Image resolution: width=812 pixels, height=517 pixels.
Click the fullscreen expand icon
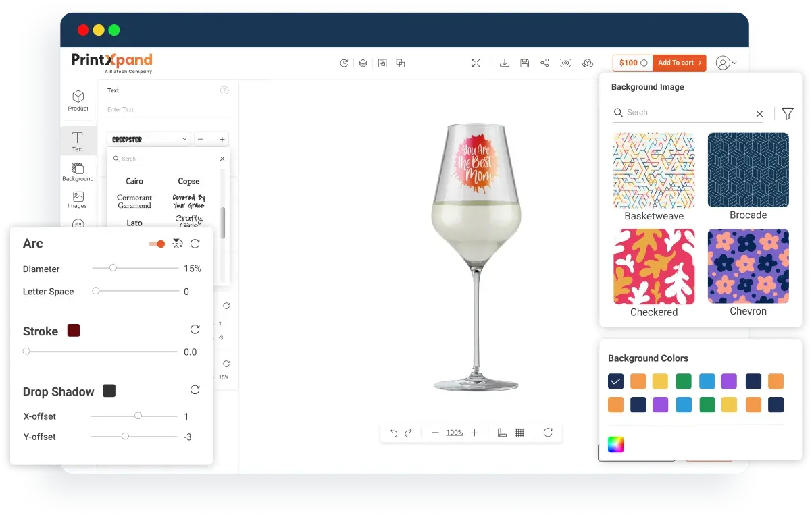[476, 63]
